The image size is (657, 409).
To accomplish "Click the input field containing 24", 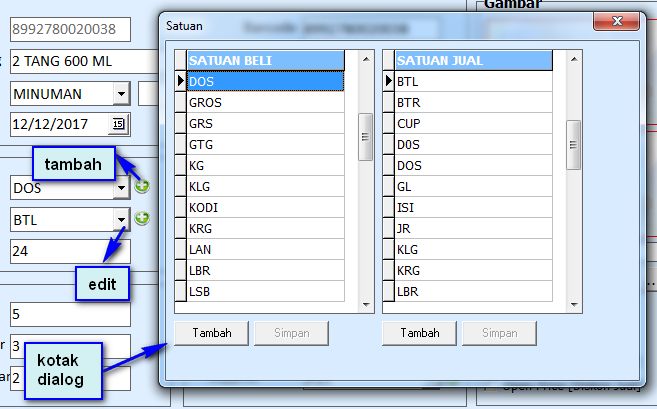I will (70, 250).
